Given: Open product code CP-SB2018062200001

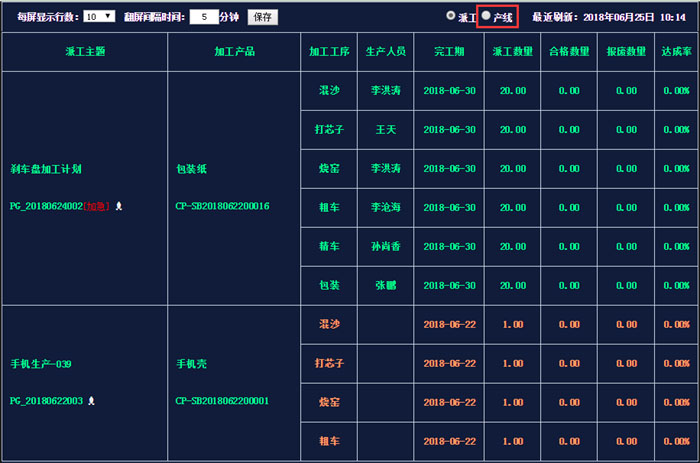Looking at the screenshot, I should [x=222, y=400].
